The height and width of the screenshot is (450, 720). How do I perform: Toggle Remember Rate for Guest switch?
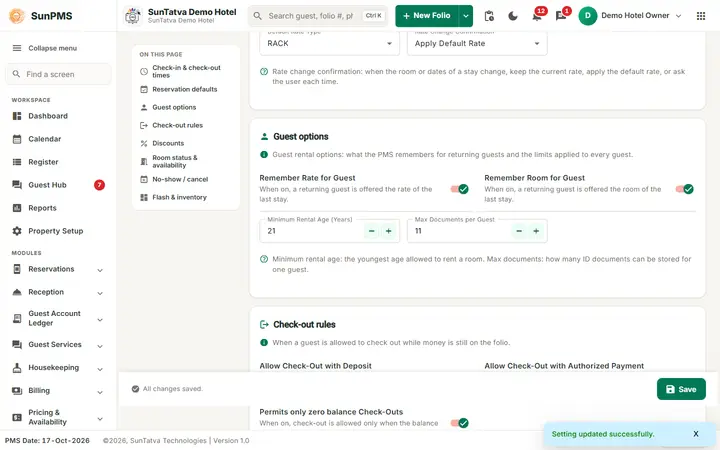[459, 189]
